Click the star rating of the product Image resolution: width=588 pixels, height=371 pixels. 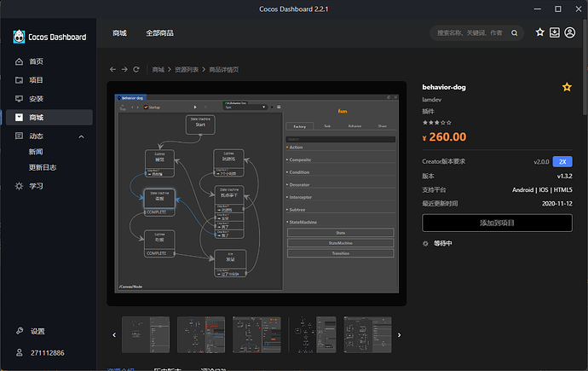pos(437,123)
